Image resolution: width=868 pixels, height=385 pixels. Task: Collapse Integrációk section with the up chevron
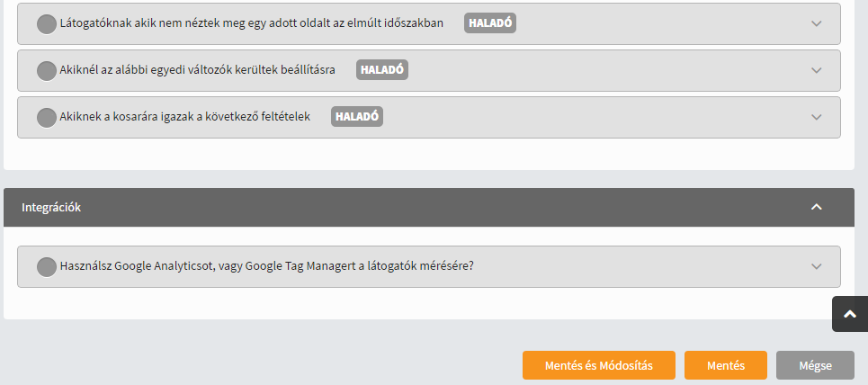[x=816, y=207]
